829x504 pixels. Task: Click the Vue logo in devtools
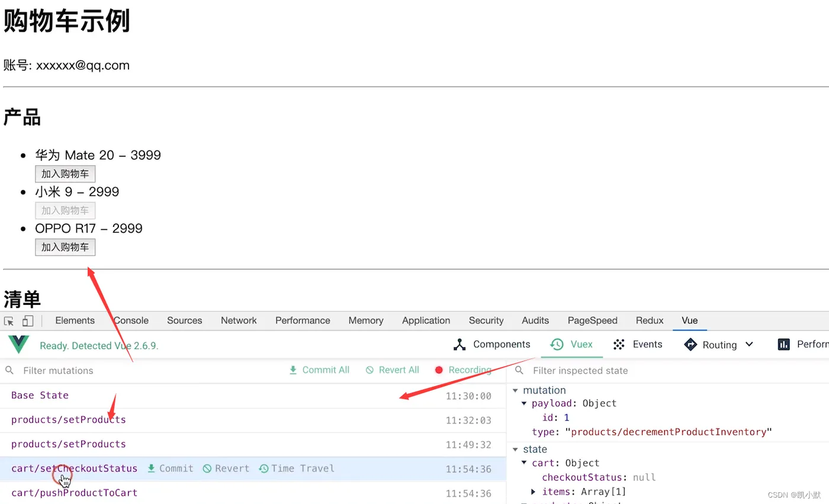pos(18,345)
